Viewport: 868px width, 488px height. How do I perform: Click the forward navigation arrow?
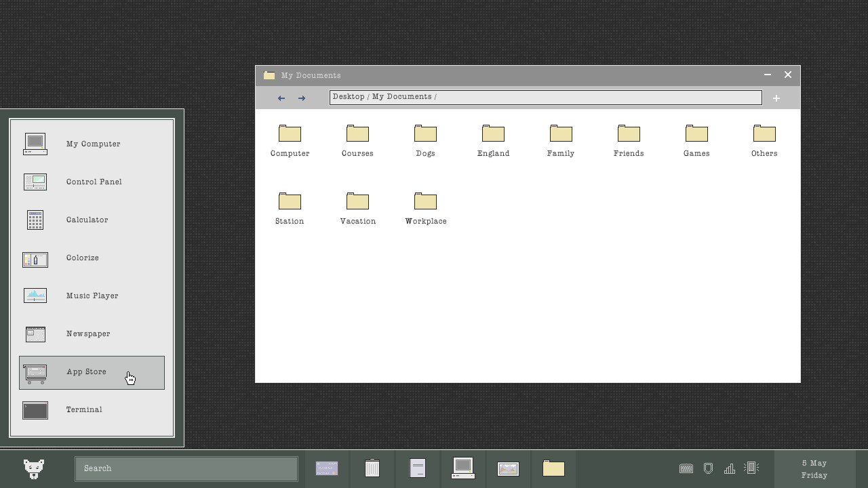[x=302, y=98]
